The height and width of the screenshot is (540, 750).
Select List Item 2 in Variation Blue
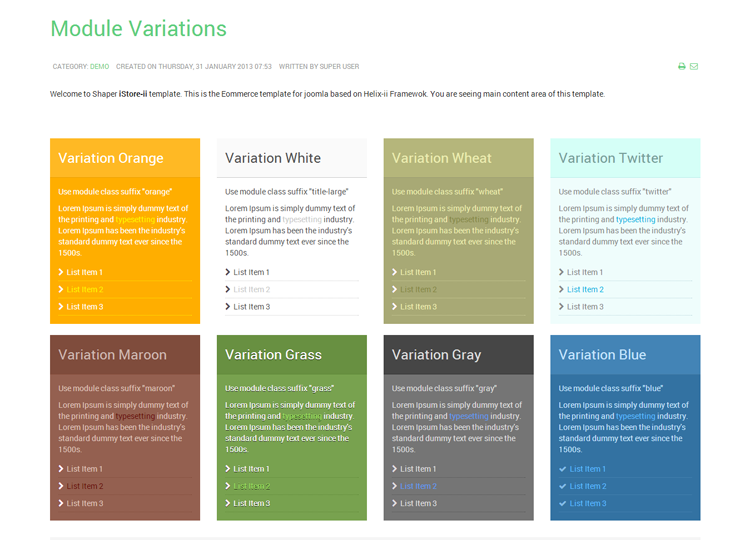coord(588,487)
